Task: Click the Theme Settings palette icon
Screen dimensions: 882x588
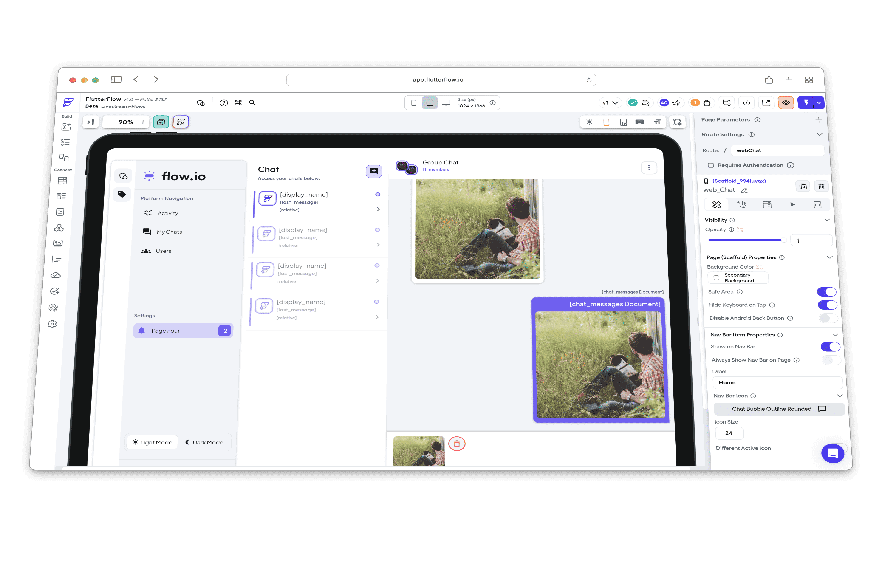Action: tap(53, 308)
